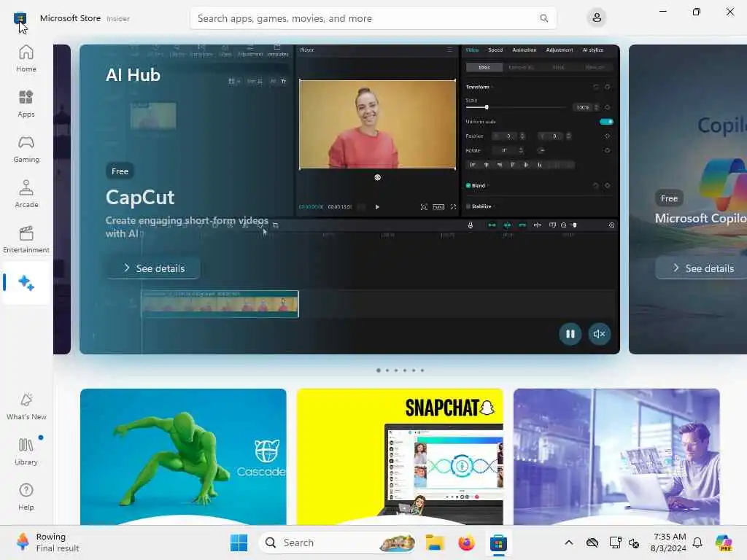Click the Insider label text
The height and width of the screenshot is (560, 747).
[x=118, y=18]
